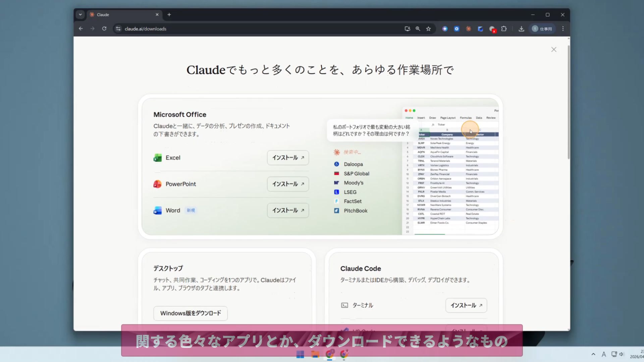
Task: Install Claude Code for ターミナル
Action: 466,305
